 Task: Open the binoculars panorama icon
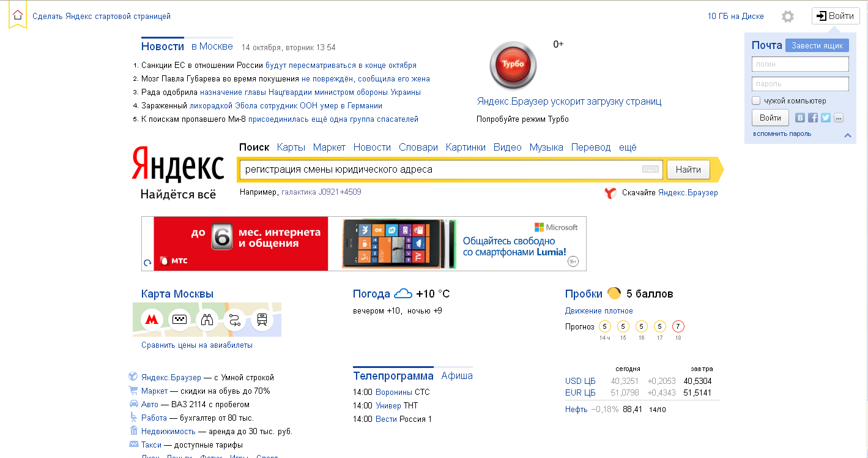point(207,319)
